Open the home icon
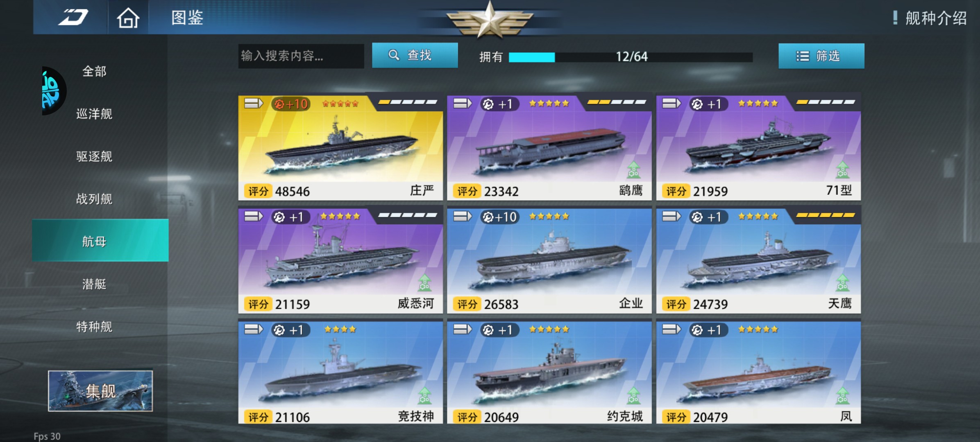 pos(128,18)
